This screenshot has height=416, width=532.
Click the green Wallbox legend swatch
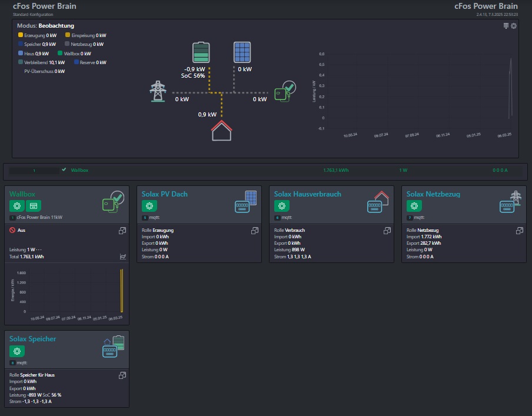[x=60, y=53]
